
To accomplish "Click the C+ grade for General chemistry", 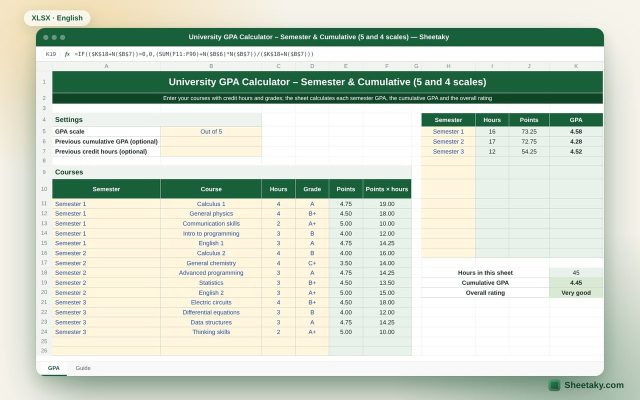I will (x=312, y=263).
